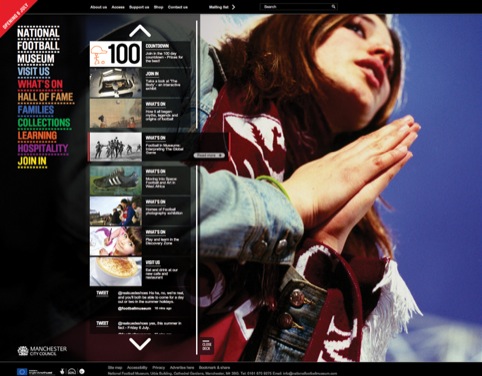Click the Countdown heading text
482x376 pixels.
(x=157, y=46)
